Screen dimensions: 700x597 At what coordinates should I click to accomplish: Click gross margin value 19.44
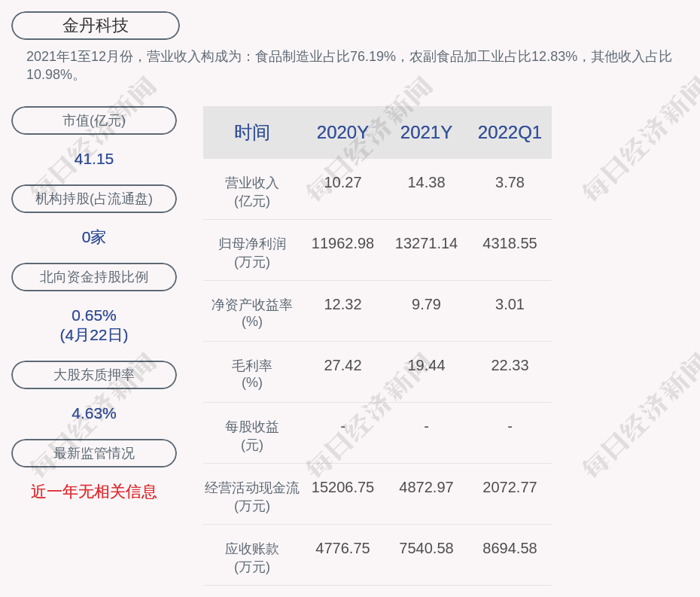426,366
